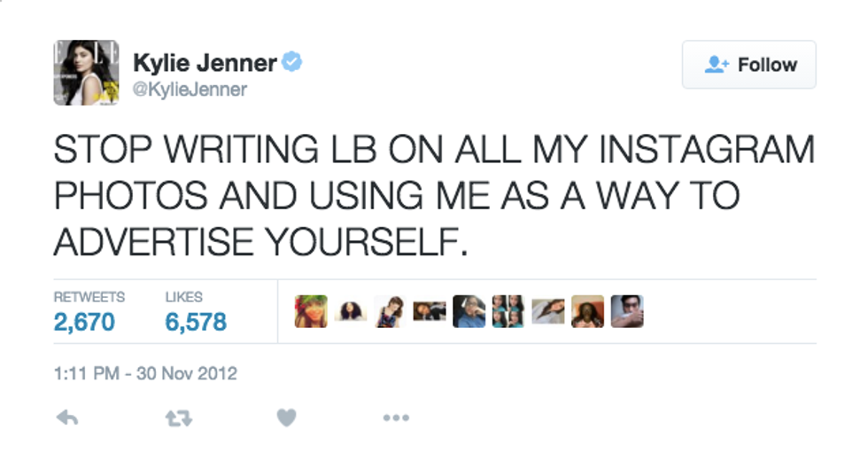Like the tweet with the heart icon
This screenshot has height=469, width=868.
(x=286, y=417)
